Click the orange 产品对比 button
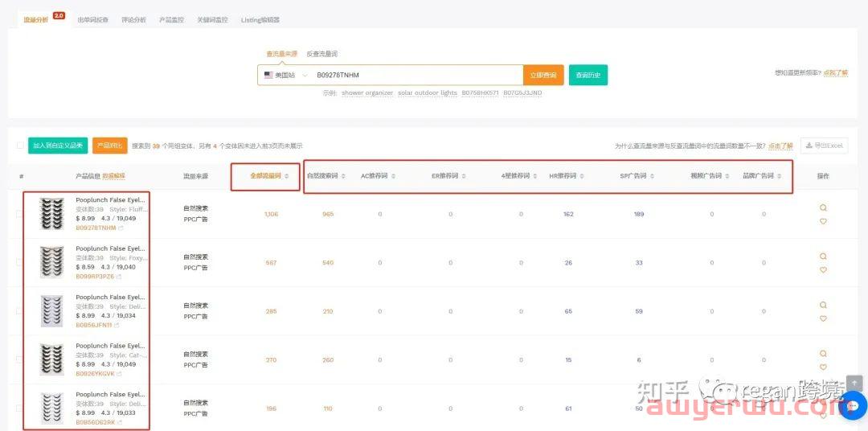The width and height of the screenshot is (868, 431). (110, 146)
